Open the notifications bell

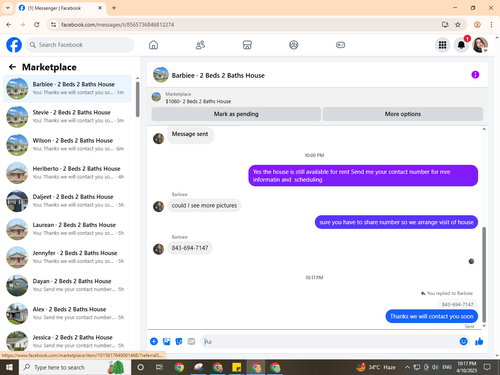pos(461,45)
